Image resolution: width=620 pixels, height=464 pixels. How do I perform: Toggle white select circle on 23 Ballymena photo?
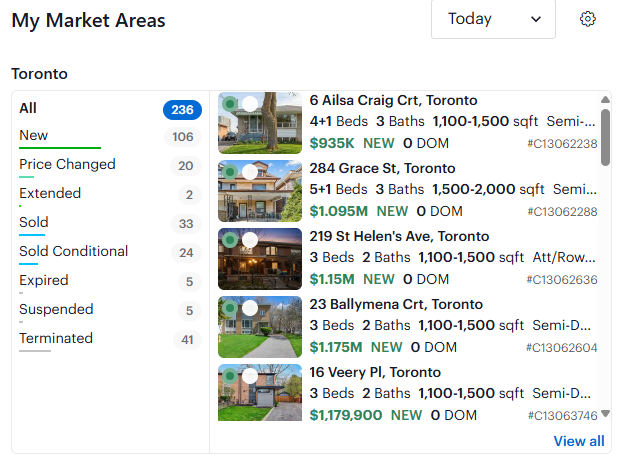(250, 308)
